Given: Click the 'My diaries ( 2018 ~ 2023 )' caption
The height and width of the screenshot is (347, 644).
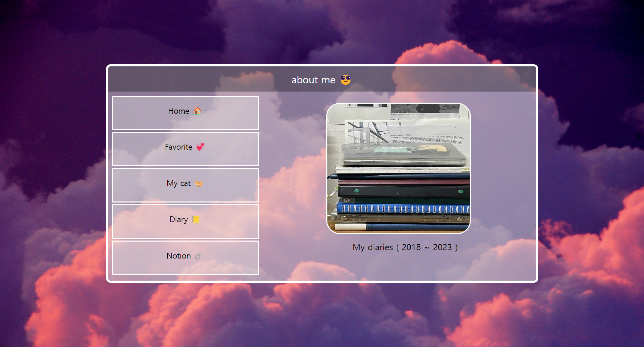Looking at the screenshot, I should 405,247.
